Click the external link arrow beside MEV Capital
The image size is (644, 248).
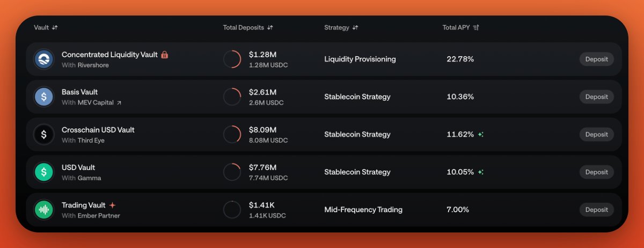pos(119,103)
